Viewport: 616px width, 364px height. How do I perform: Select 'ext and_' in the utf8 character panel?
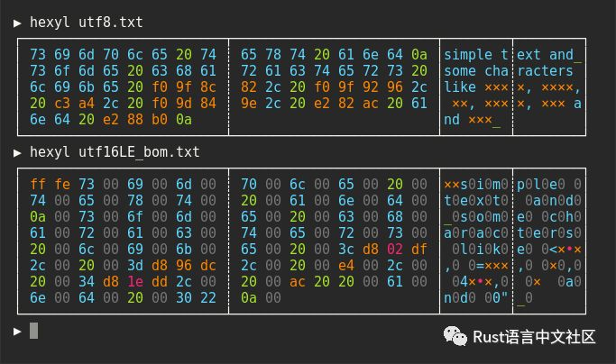[549, 55]
